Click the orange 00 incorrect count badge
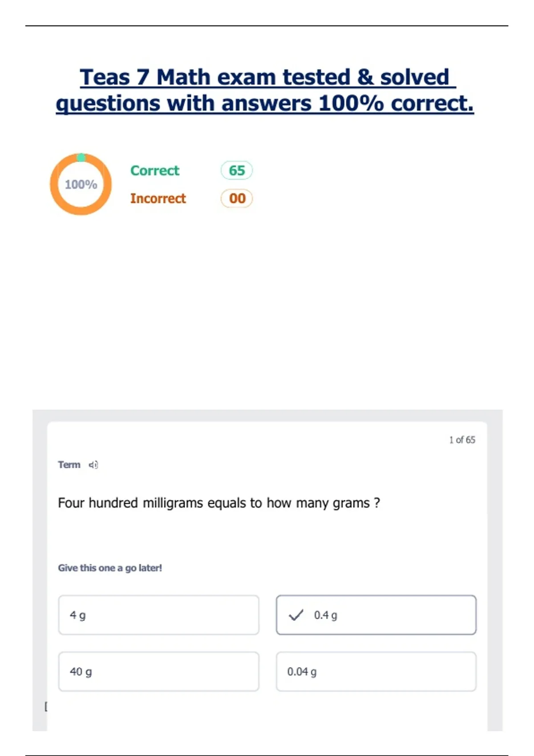 [x=237, y=198]
